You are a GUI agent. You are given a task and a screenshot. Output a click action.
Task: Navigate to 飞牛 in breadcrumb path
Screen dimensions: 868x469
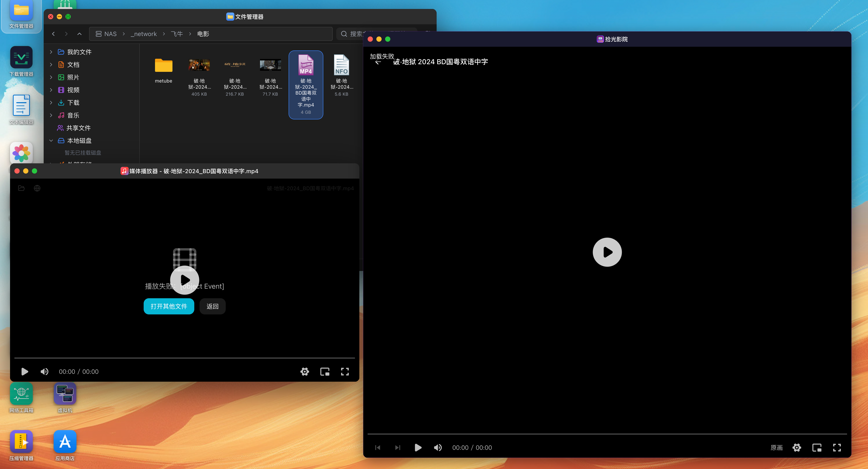point(177,34)
